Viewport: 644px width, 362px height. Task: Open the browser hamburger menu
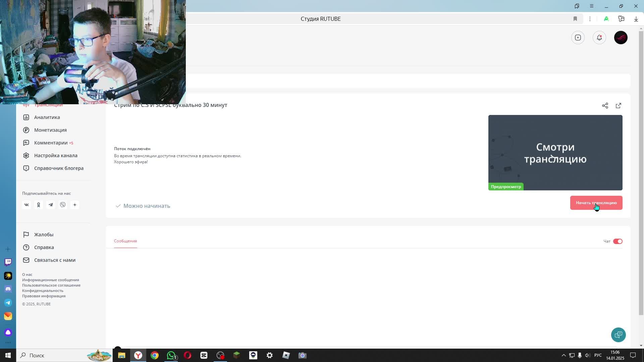591,6
